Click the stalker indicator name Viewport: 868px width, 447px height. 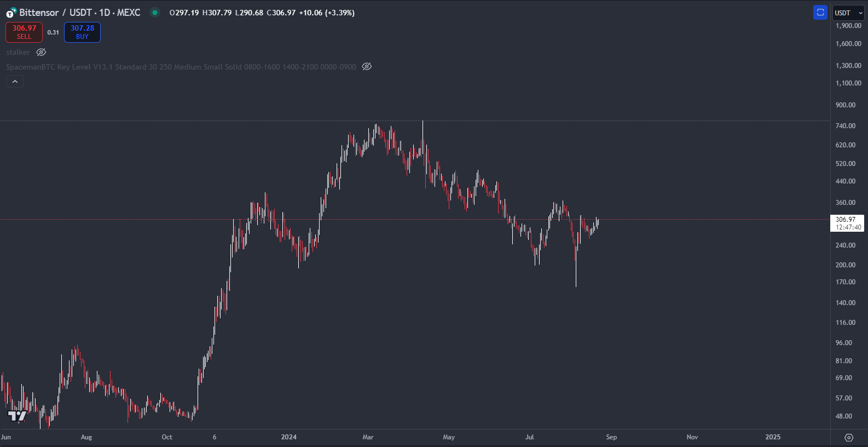18,52
